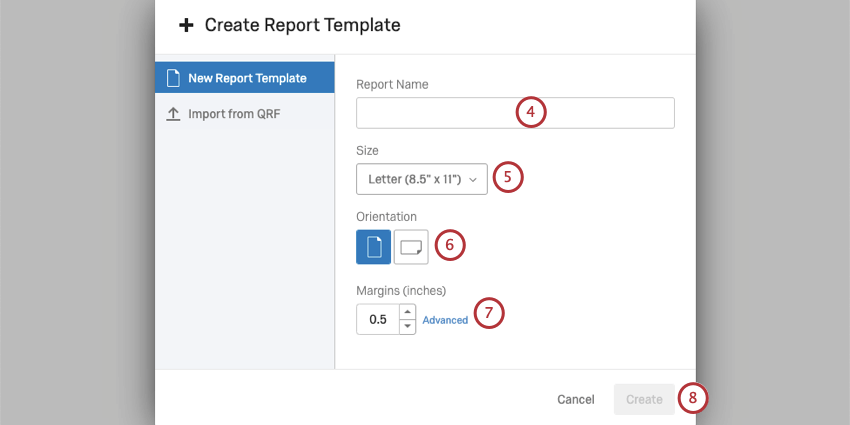
Task: Click the document icon beside New Report Template
Action: click(173, 78)
